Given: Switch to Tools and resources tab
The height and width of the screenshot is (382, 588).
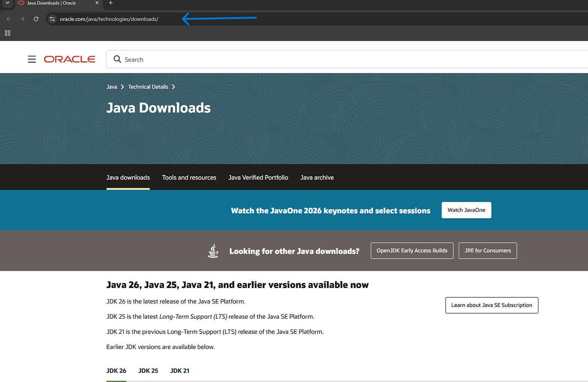Looking at the screenshot, I should [189, 178].
